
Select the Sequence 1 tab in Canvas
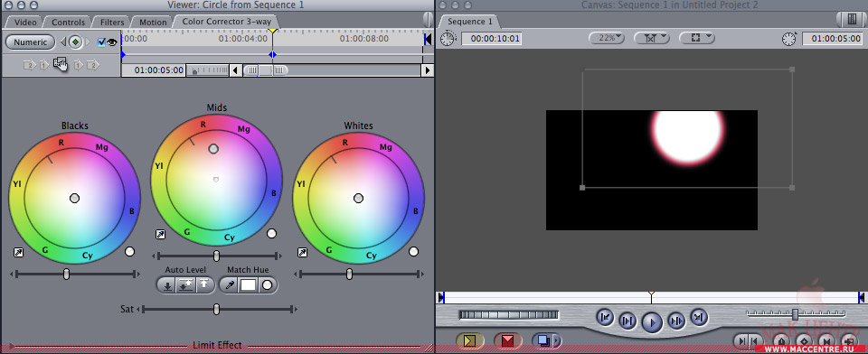point(470,22)
